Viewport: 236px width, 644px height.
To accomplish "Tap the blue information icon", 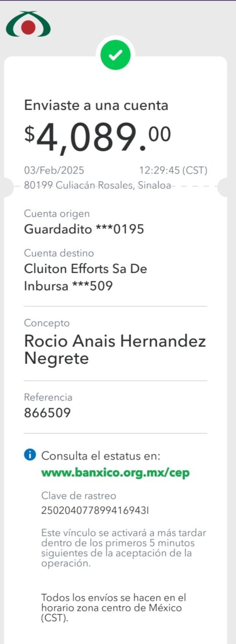I will 30,455.
